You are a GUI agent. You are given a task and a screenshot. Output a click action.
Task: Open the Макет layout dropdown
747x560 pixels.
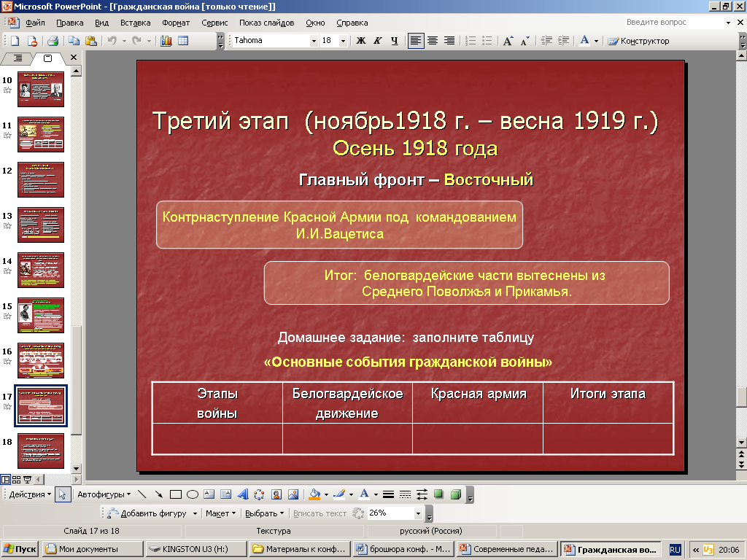220,513
